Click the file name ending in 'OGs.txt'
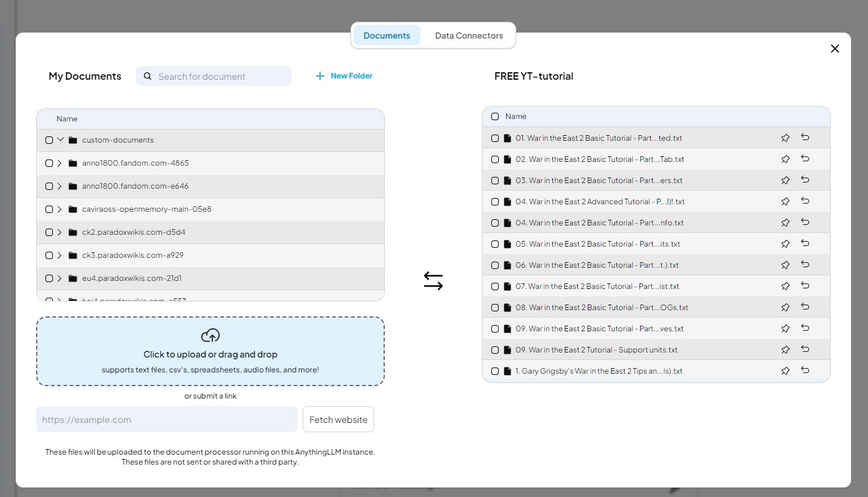The height and width of the screenshot is (497, 868). click(x=601, y=308)
